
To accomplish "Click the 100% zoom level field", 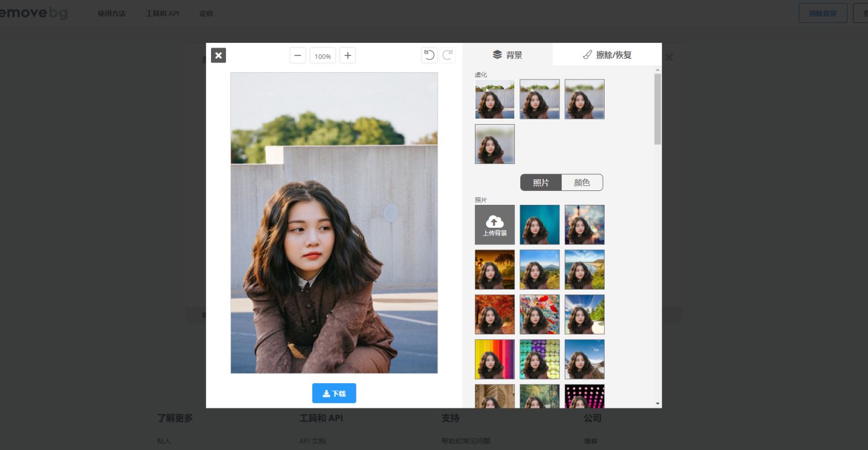I will coord(322,56).
